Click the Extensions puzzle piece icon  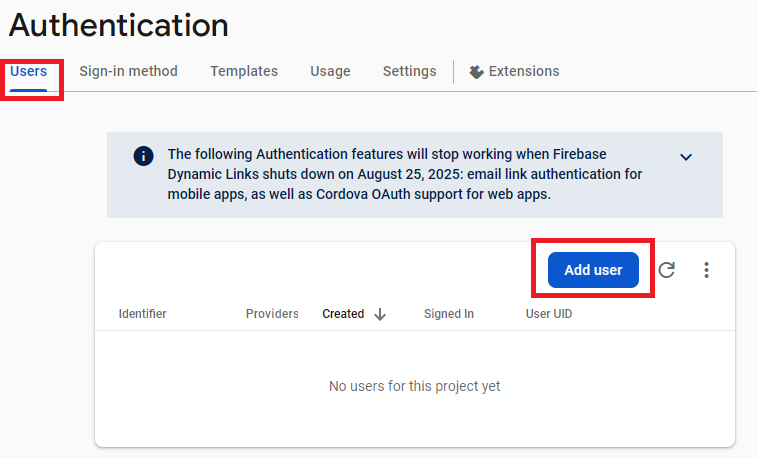coord(477,72)
